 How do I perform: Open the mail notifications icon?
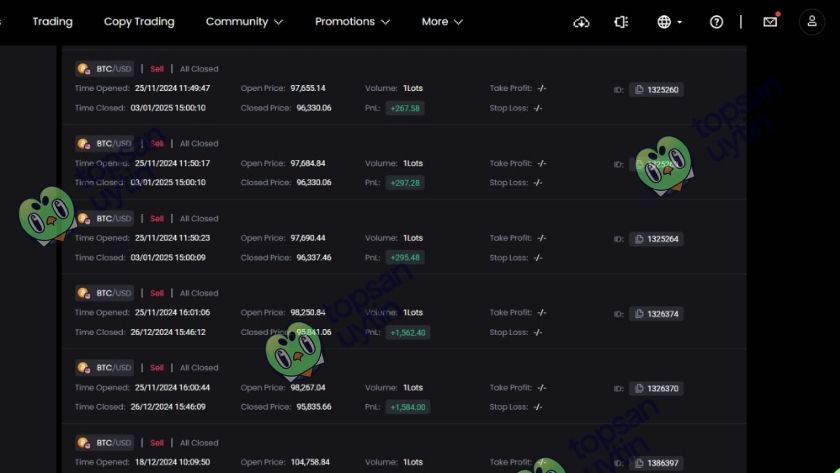tap(770, 22)
